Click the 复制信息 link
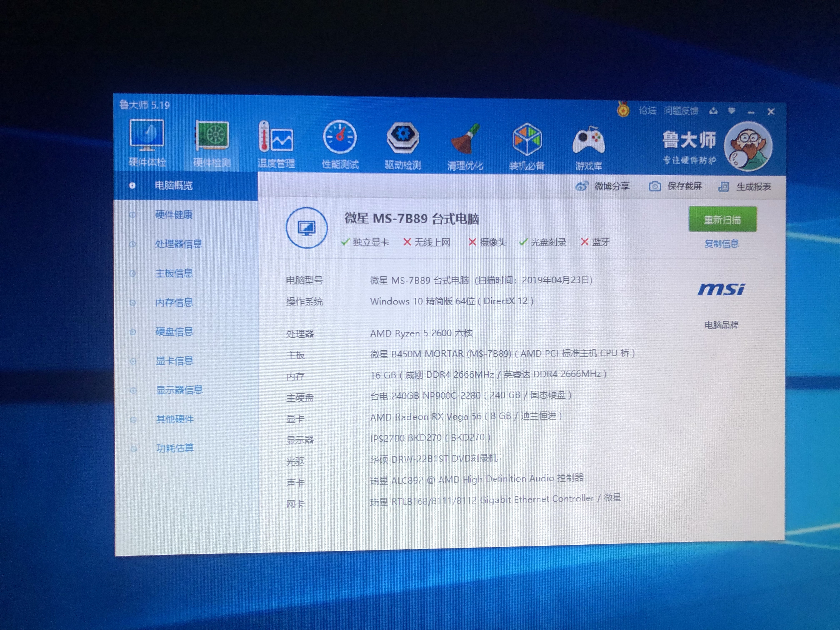The width and height of the screenshot is (840, 630). (721, 243)
